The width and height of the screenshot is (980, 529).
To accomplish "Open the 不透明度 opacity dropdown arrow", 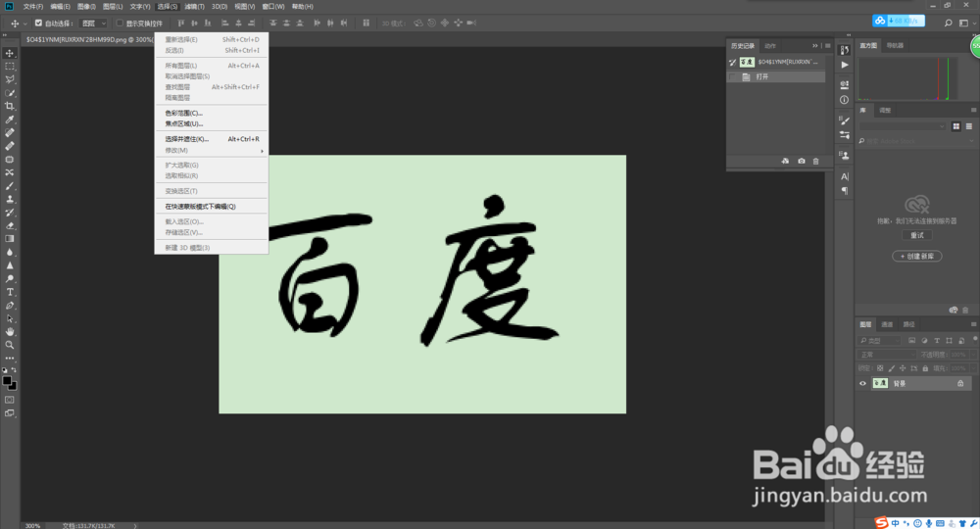I will point(973,355).
